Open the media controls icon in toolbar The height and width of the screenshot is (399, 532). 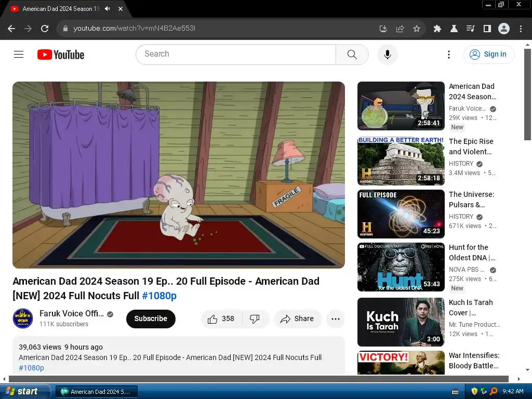point(470,29)
